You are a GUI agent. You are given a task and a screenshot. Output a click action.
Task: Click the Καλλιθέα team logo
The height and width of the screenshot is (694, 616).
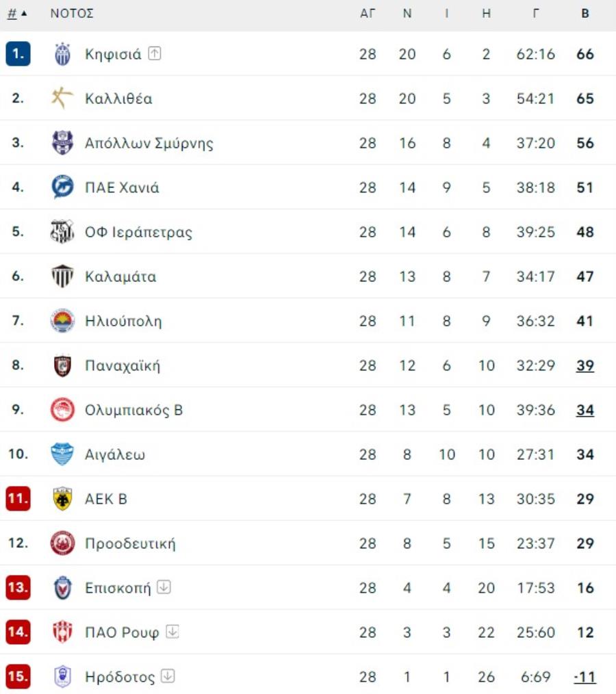pos(62,99)
